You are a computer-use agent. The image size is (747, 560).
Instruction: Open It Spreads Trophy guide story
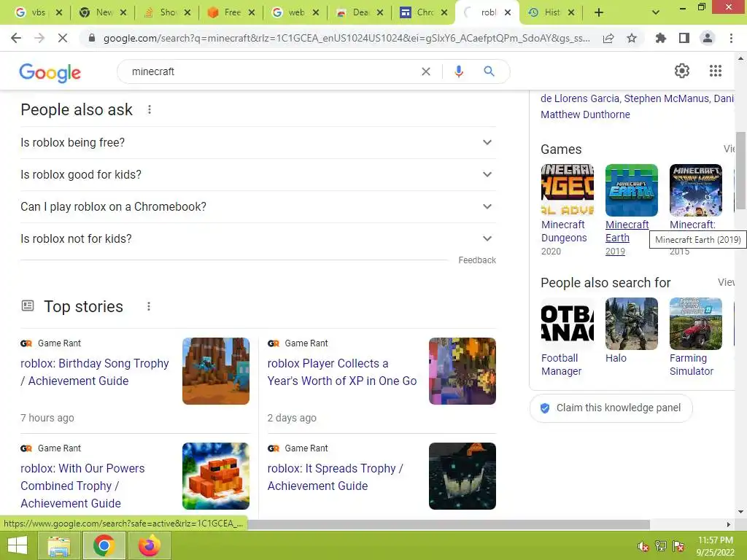point(335,477)
